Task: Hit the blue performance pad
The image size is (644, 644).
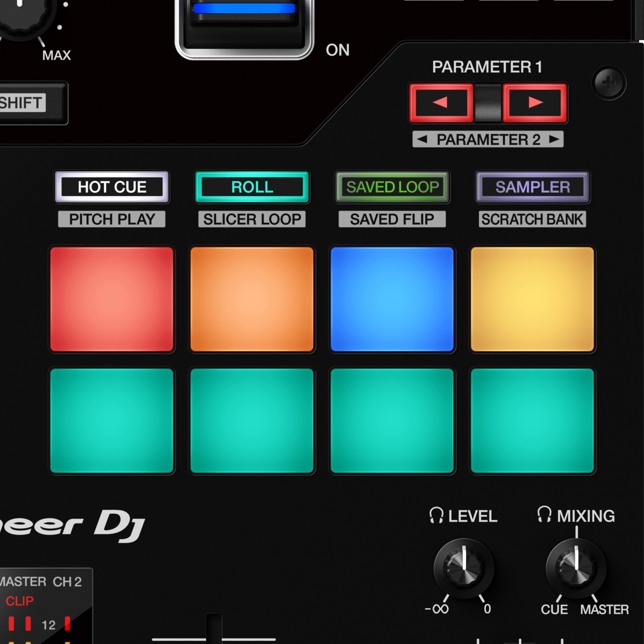Action: (x=392, y=299)
